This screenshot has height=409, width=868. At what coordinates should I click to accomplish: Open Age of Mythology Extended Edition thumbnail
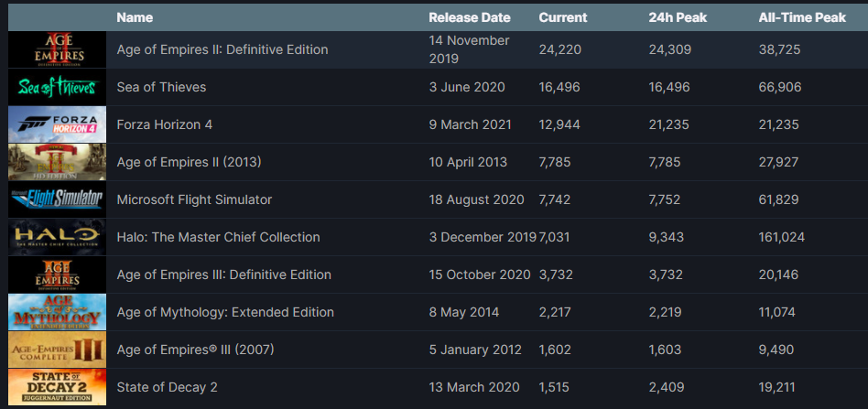57,312
